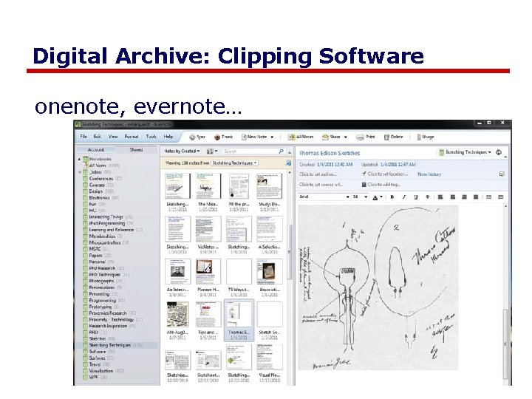Open the Format menu

(132, 137)
